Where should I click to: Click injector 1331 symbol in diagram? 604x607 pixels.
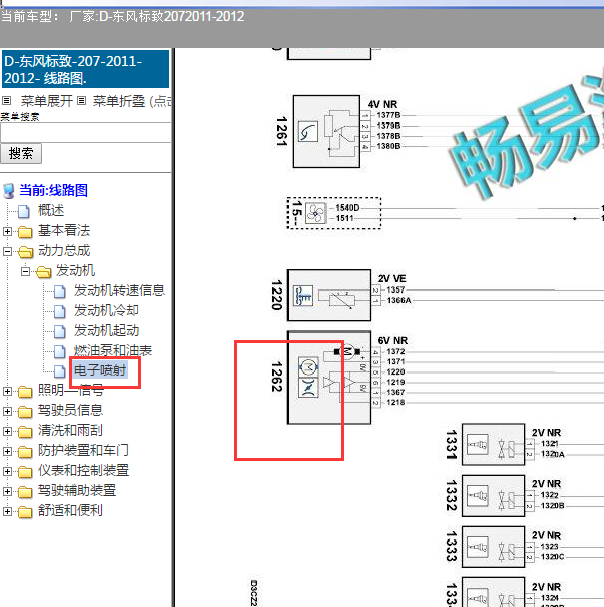pos(478,445)
